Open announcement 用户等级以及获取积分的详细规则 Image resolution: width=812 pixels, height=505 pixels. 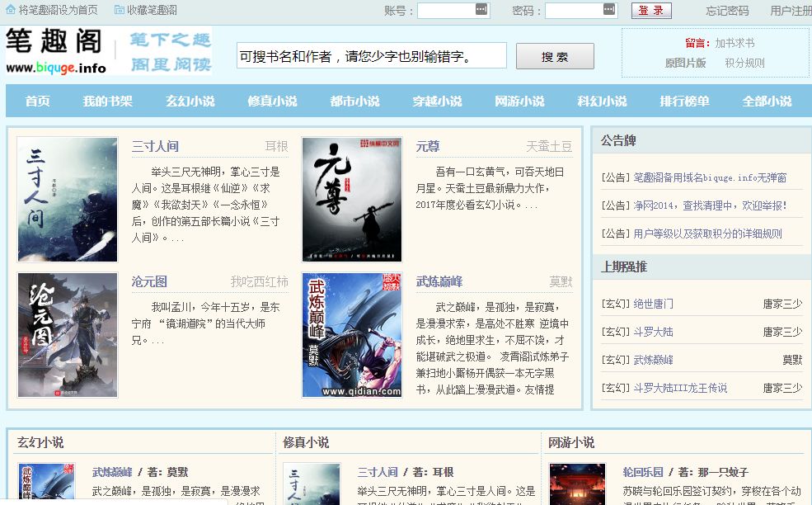click(707, 234)
